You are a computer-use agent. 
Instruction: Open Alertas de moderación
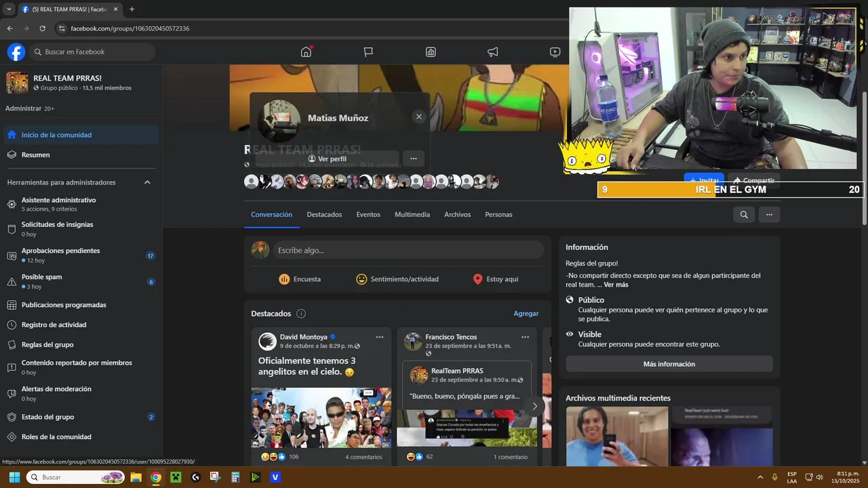click(x=81, y=393)
